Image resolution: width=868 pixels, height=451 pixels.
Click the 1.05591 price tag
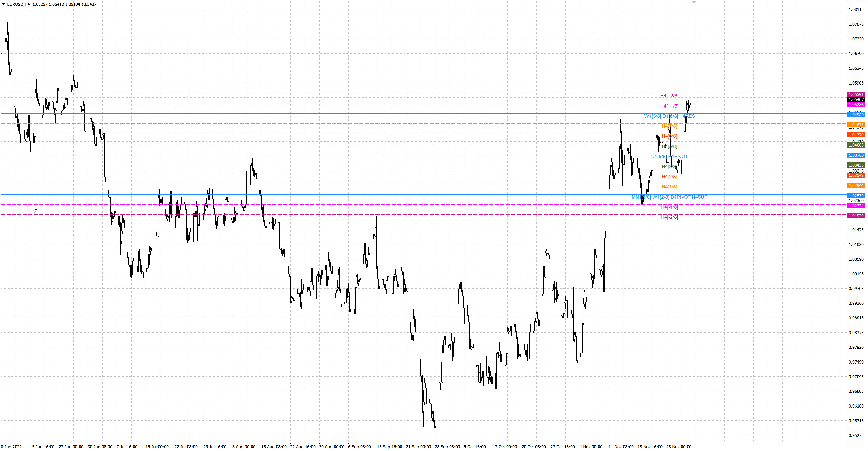[x=856, y=95]
